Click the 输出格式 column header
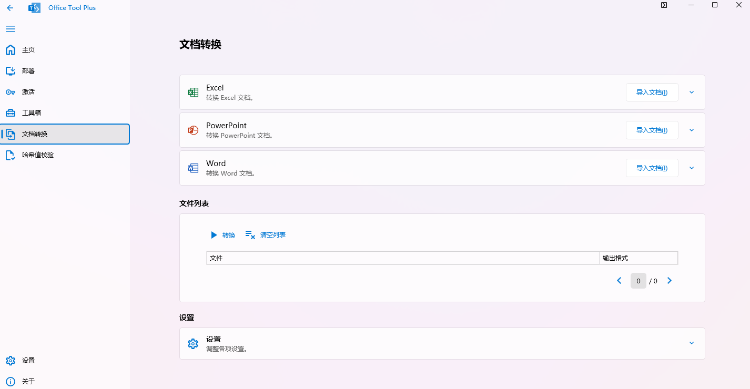 pyautogui.click(x=639, y=258)
